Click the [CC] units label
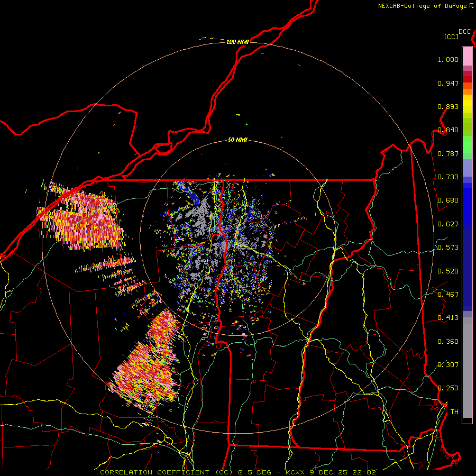The image size is (476, 476). (x=452, y=36)
